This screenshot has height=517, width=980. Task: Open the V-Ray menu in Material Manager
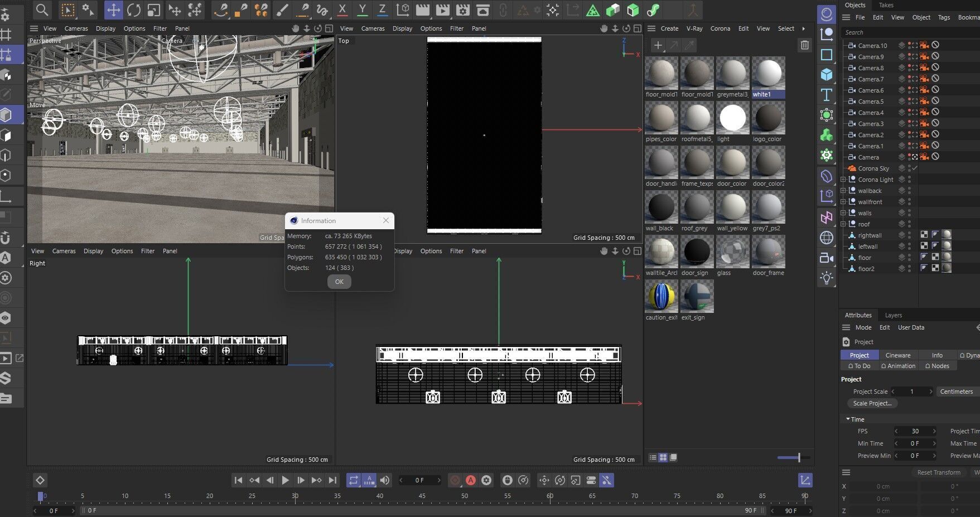694,28
